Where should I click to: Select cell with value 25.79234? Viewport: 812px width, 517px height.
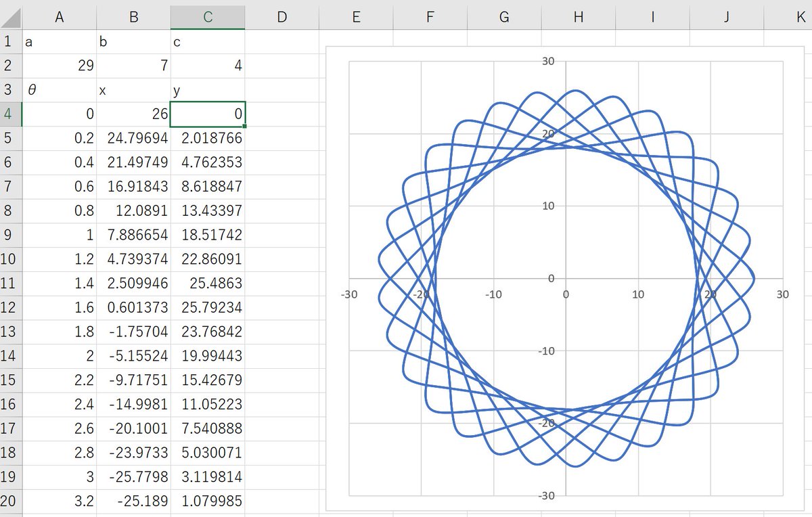[208, 308]
